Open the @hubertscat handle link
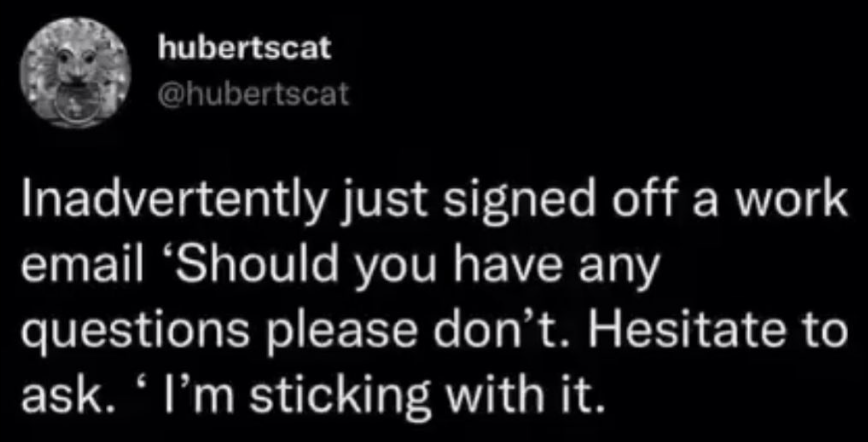 coord(254,96)
